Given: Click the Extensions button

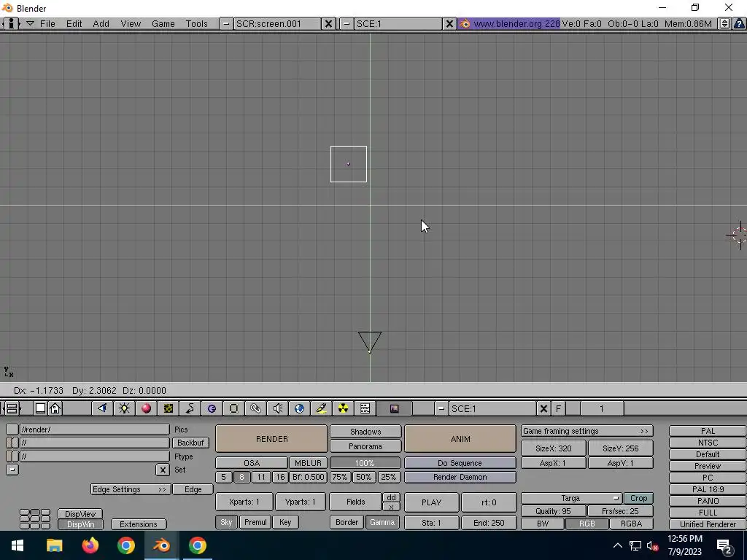Looking at the screenshot, I should [x=139, y=524].
